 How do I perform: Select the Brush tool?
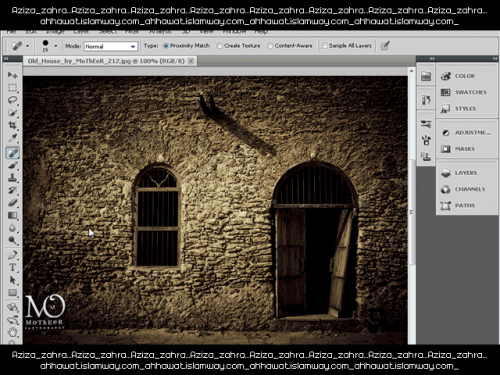(13, 165)
